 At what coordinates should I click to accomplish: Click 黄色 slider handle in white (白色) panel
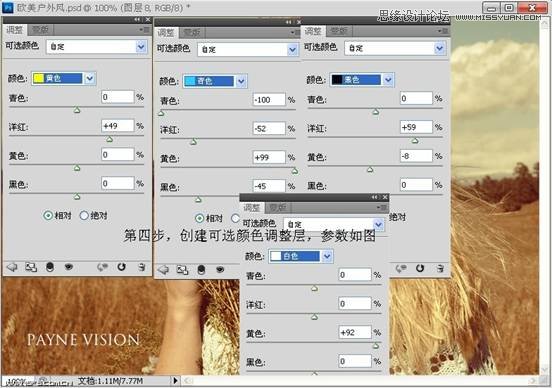point(376,346)
